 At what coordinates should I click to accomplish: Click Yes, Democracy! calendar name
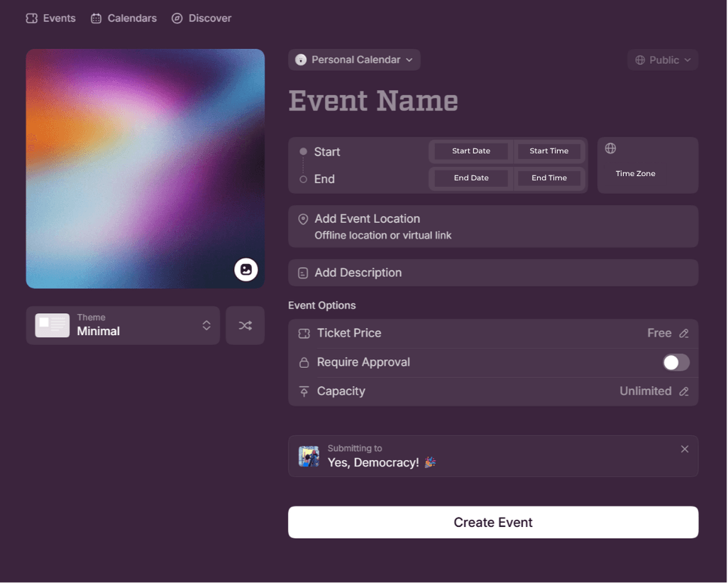click(x=382, y=463)
